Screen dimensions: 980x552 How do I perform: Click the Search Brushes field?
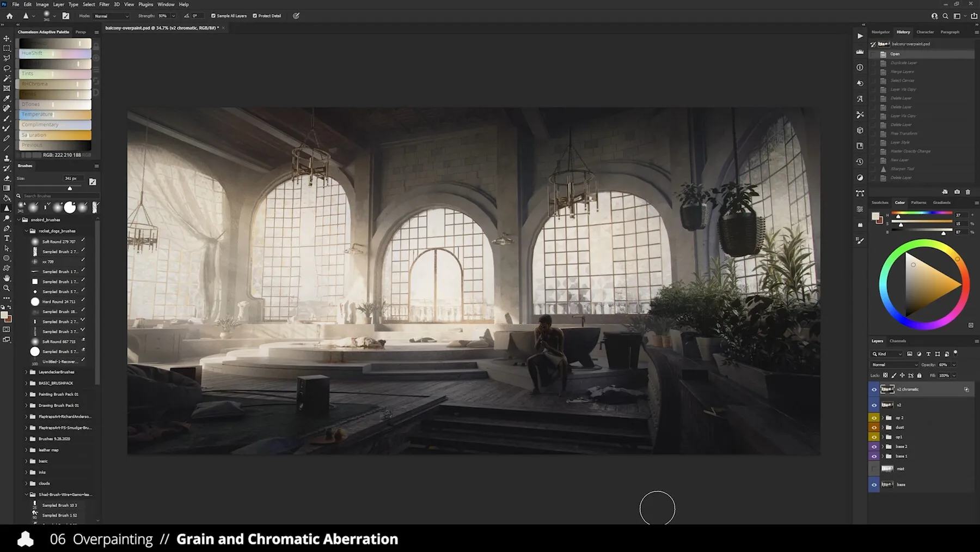pyautogui.click(x=58, y=196)
